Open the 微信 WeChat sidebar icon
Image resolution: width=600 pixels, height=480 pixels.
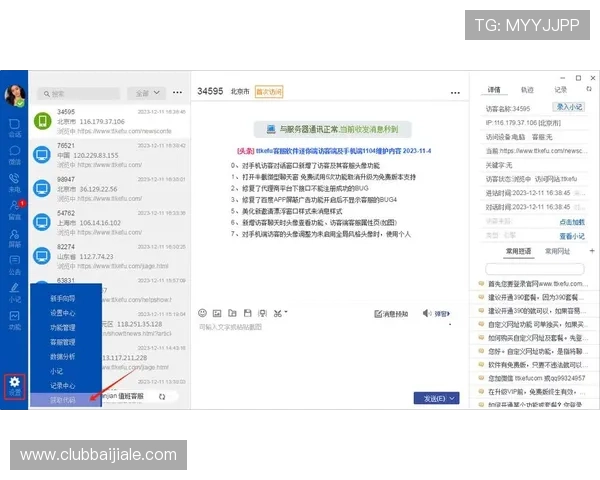click(15, 155)
